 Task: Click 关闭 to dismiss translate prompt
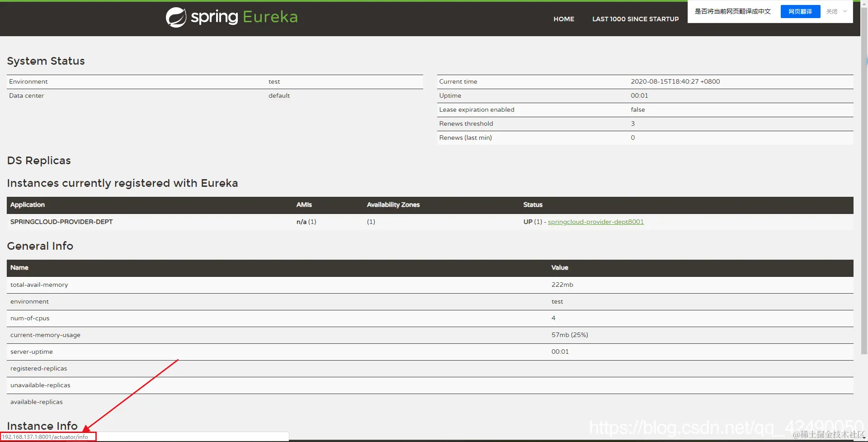832,11
